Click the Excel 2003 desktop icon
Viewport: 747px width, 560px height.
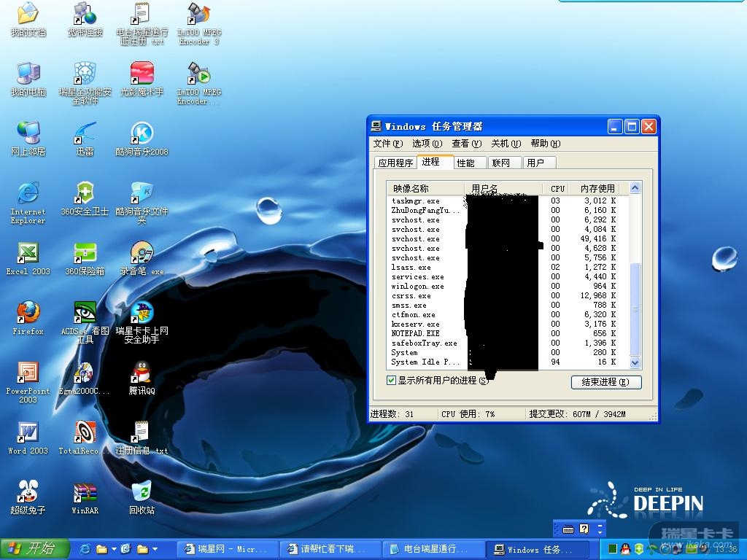pyautogui.click(x=28, y=254)
